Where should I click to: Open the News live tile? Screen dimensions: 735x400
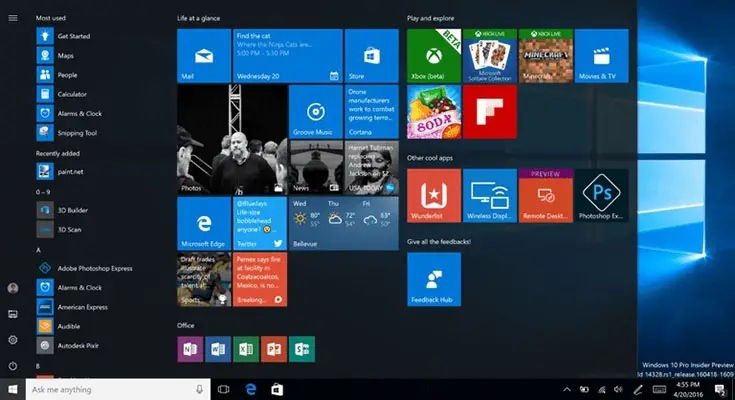point(315,167)
